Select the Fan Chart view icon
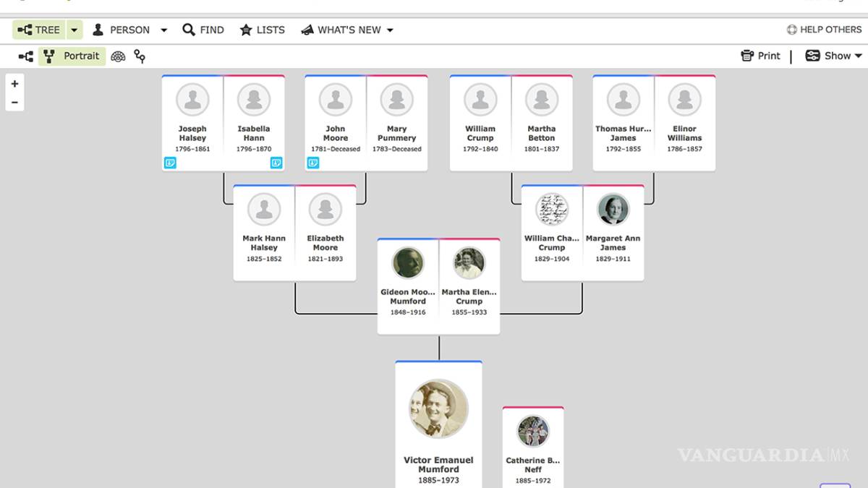 coord(118,56)
